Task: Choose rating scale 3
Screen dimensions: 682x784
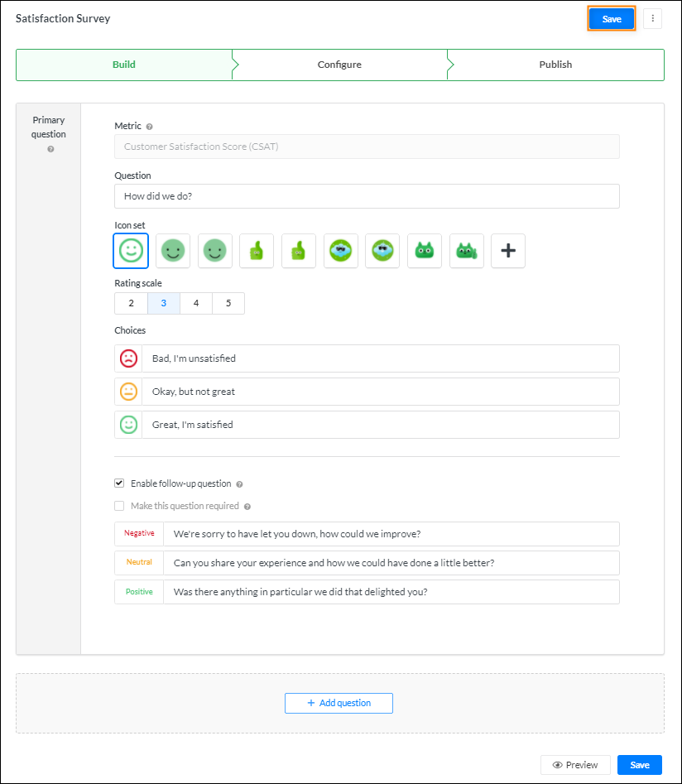Action: coord(164,303)
